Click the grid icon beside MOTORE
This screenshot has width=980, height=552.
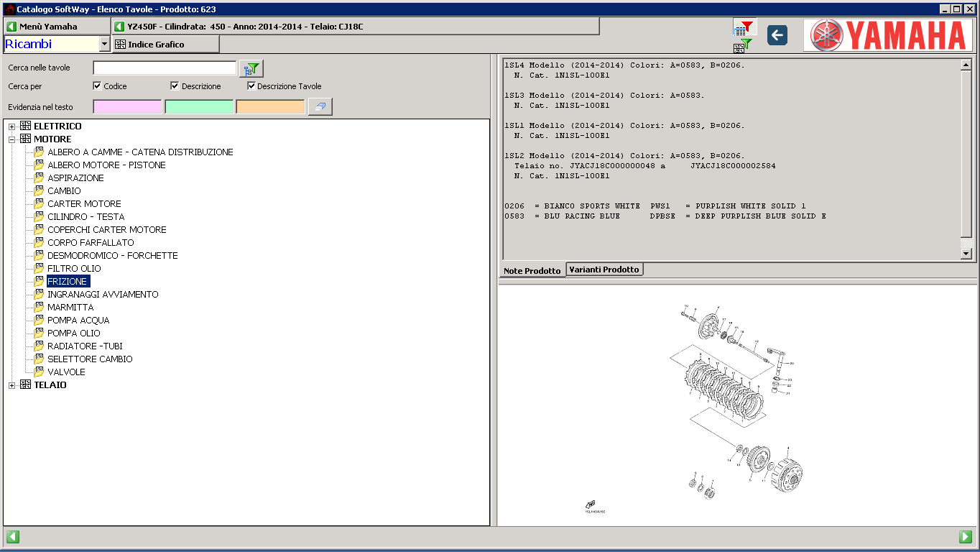[x=25, y=139]
